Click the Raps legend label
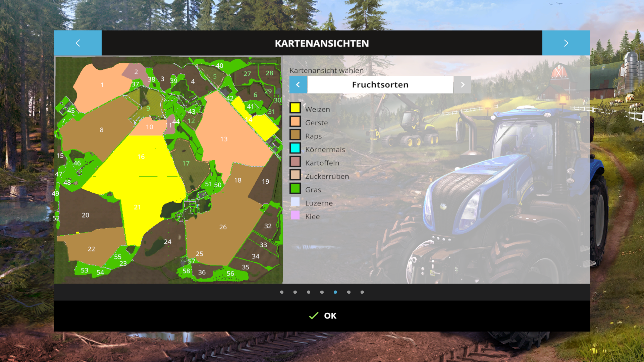Screen dimensions: 644x362 314,136
